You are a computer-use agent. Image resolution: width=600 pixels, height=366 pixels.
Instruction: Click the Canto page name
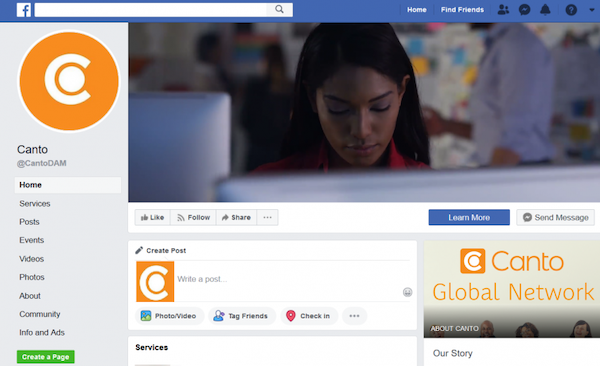click(x=32, y=149)
